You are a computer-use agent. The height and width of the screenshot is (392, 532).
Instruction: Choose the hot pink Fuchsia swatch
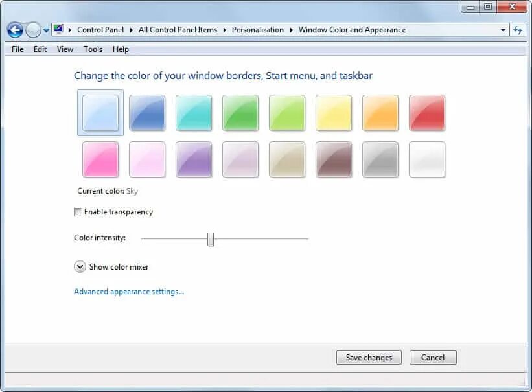pos(100,159)
